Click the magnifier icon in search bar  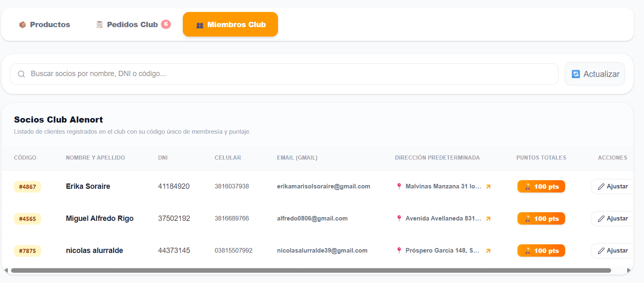coord(21,74)
